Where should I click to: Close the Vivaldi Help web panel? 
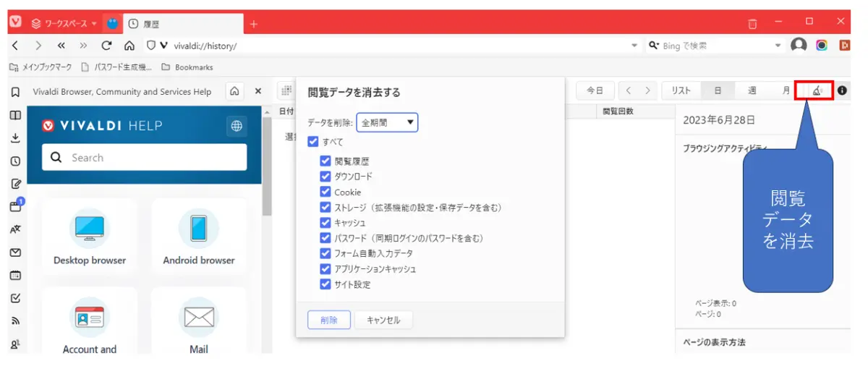258,92
